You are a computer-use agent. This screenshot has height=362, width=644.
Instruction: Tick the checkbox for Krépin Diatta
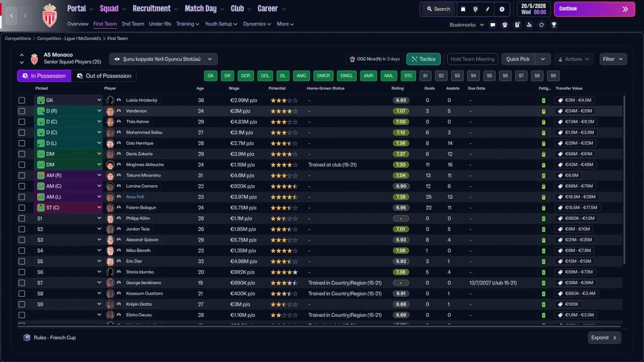click(x=22, y=304)
